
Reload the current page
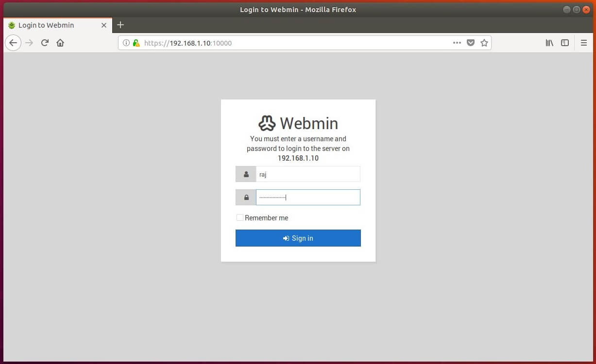45,43
